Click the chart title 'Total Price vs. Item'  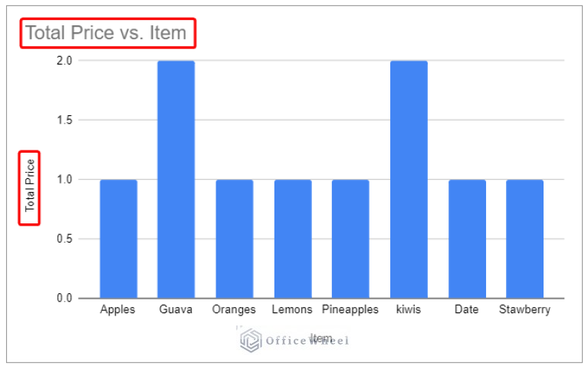pyautogui.click(x=106, y=33)
